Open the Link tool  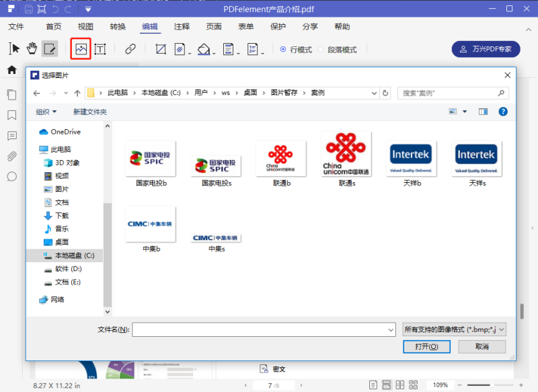[x=131, y=49]
